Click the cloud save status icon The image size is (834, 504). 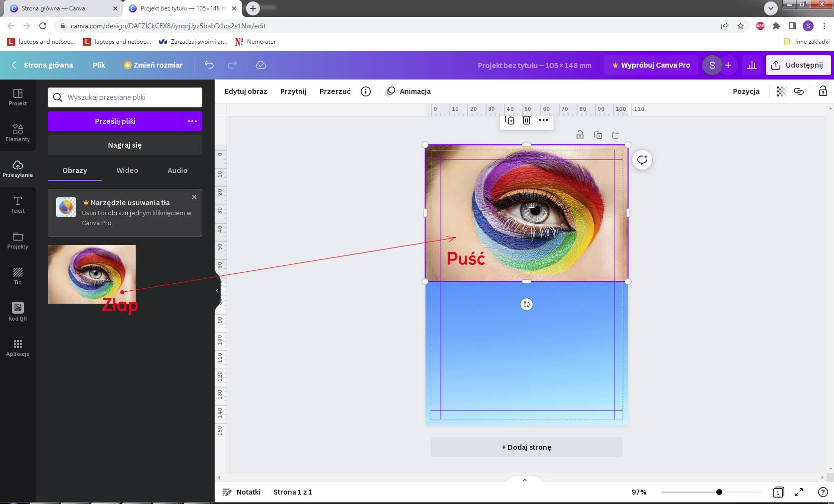261,65
